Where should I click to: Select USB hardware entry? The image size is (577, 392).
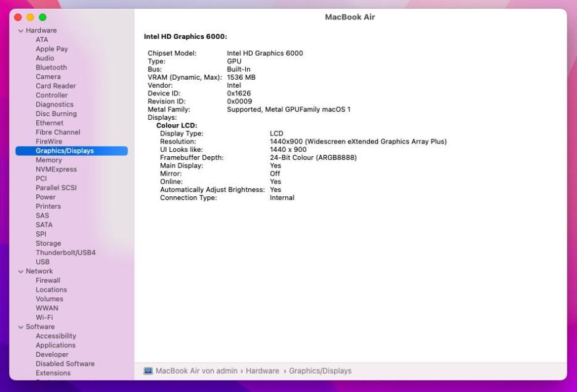(x=43, y=262)
